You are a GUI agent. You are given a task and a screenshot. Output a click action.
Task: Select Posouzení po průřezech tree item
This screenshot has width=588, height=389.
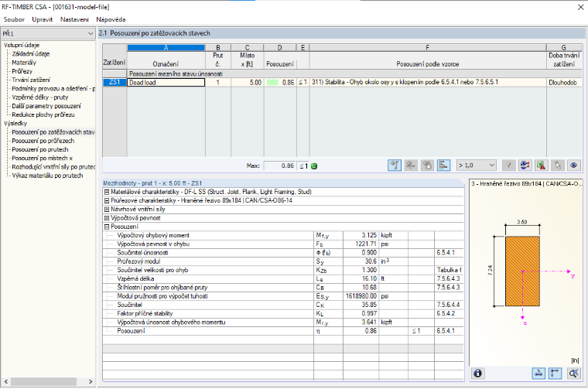43,141
